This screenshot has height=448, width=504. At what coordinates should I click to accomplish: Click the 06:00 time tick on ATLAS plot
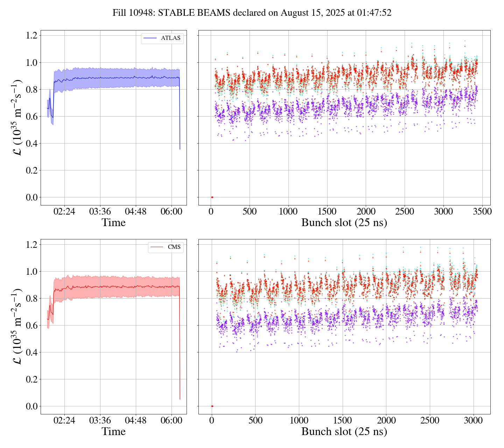171,212
